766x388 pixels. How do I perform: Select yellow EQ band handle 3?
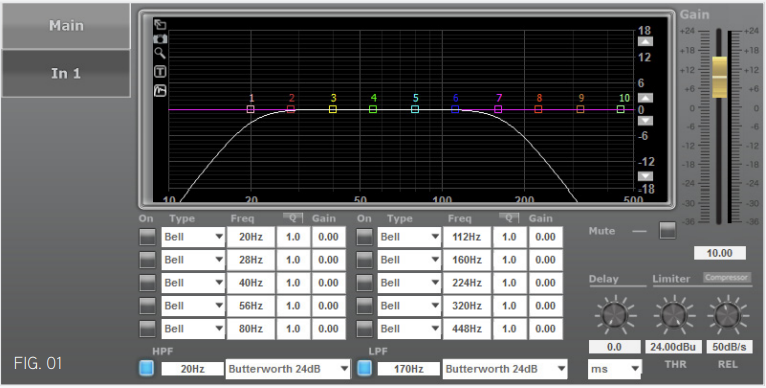[x=333, y=109]
